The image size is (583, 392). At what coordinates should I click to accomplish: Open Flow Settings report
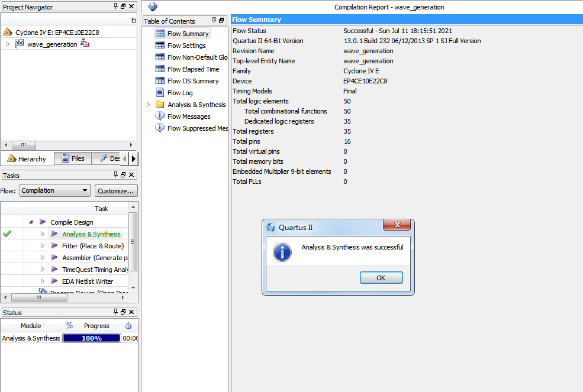(x=186, y=46)
